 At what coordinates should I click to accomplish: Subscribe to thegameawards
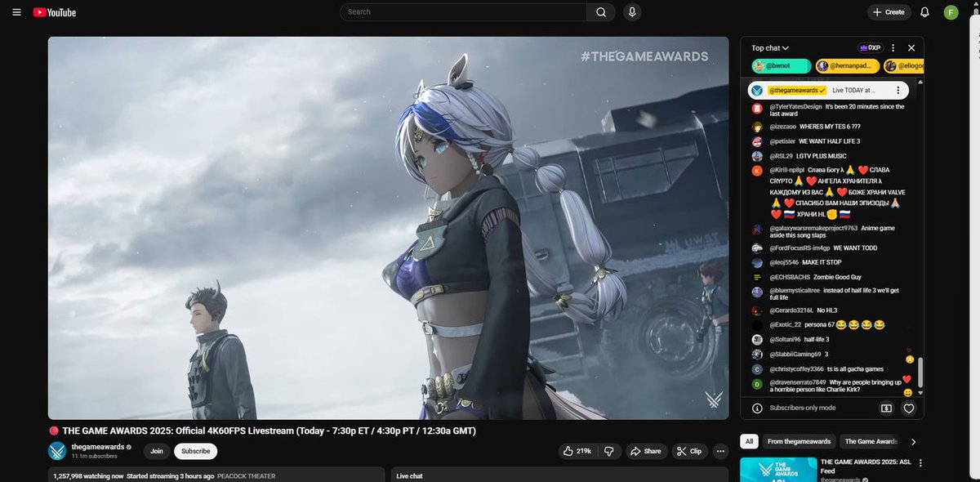coord(195,451)
